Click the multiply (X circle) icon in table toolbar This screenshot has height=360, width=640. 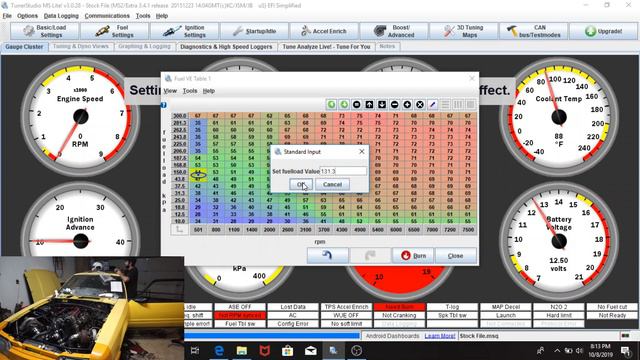(420, 104)
